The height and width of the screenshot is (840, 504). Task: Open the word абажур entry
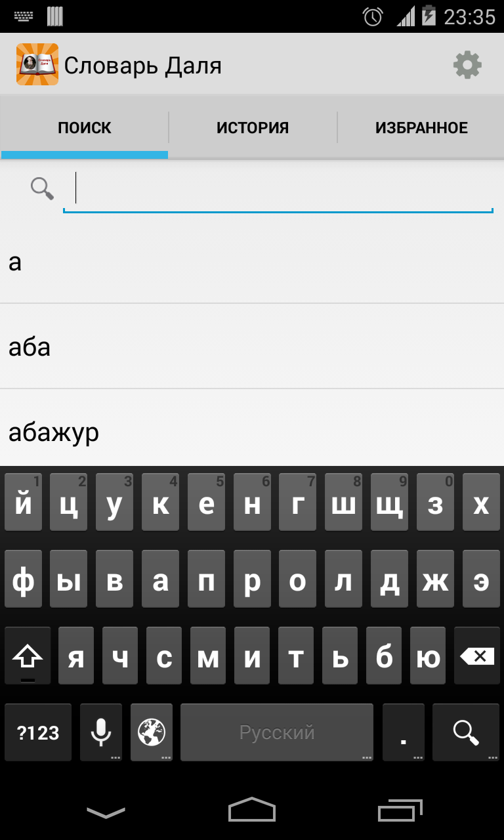252,432
